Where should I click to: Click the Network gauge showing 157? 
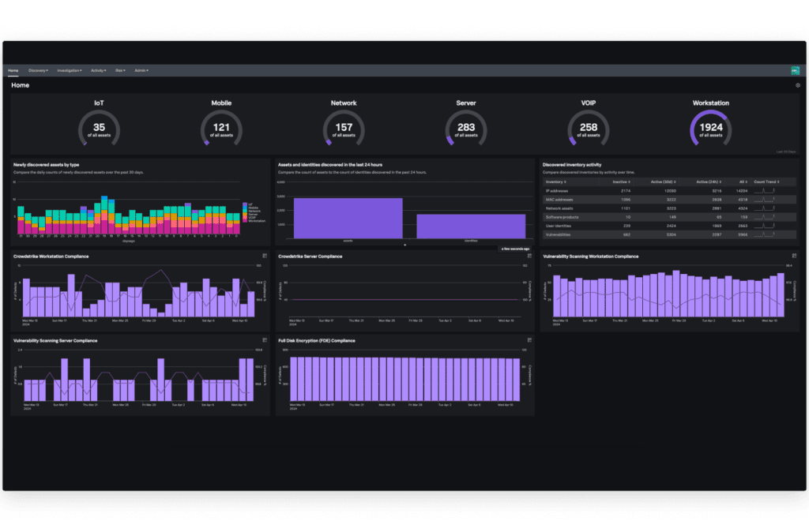[344, 129]
